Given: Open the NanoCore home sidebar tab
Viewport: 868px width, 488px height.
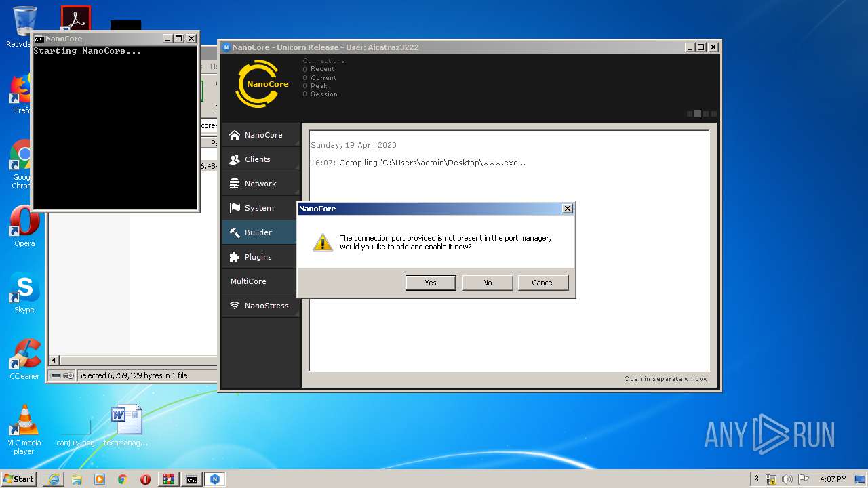Looking at the screenshot, I should point(262,135).
